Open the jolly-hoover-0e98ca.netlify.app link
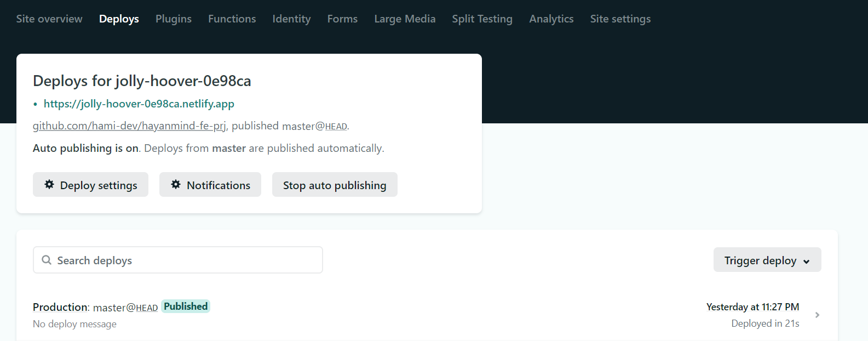868x341 pixels. 139,104
